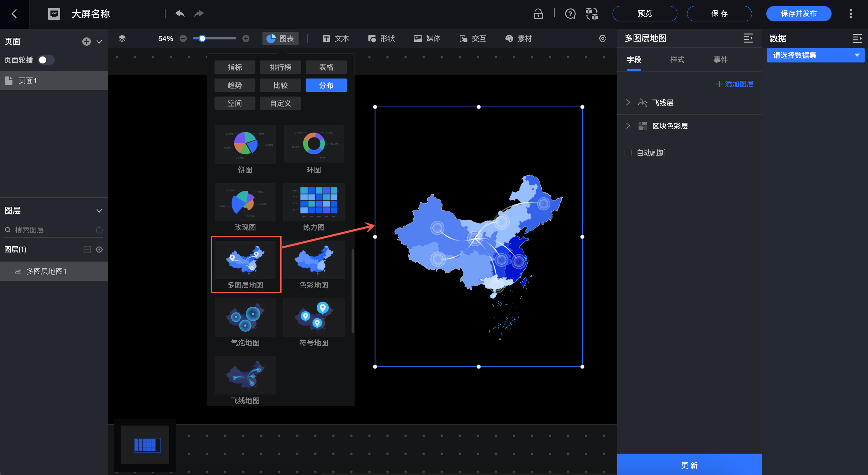The width and height of the screenshot is (868, 475).
Task: Open the help question mark icon
Action: (570, 14)
